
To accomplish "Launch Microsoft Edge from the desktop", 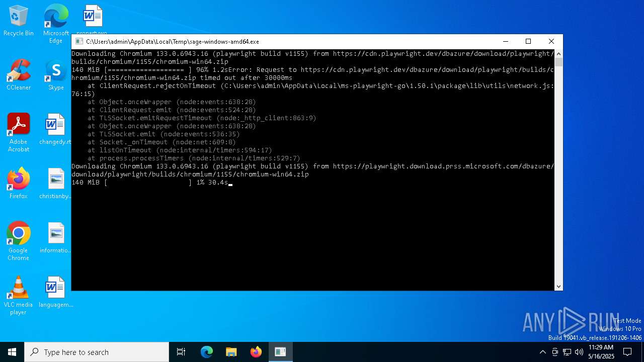I will point(56,24).
